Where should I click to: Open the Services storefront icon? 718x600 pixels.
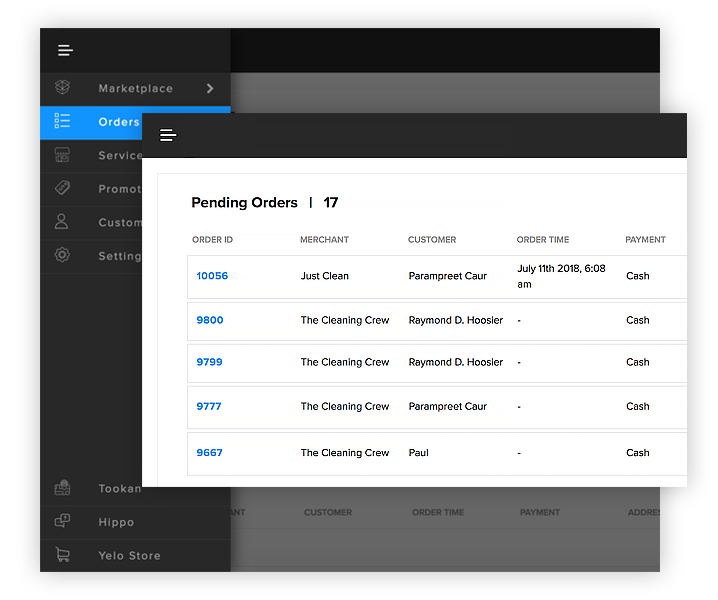tap(62, 155)
